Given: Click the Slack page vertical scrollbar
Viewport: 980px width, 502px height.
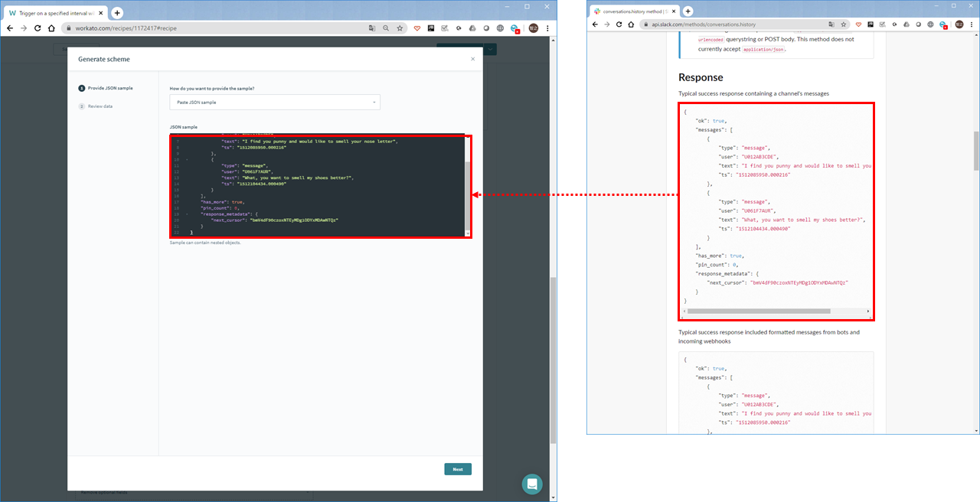Looking at the screenshot, I should click(975, 150).
